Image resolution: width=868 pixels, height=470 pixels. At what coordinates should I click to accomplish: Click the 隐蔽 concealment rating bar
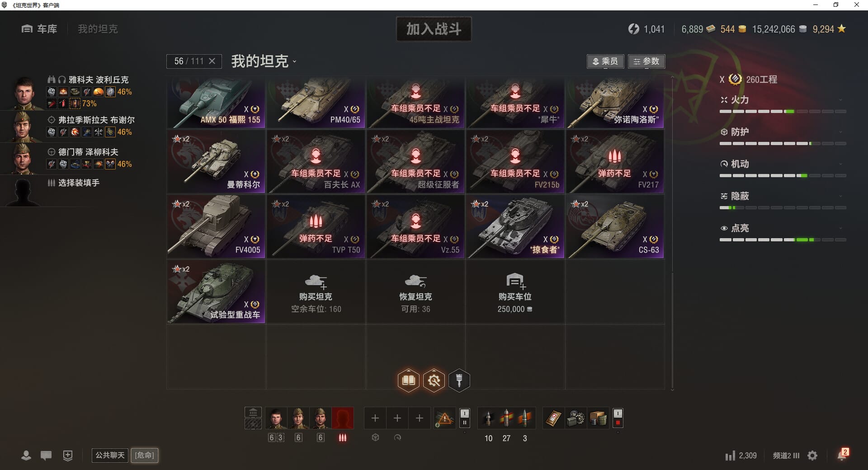click(x=783, y=208)
